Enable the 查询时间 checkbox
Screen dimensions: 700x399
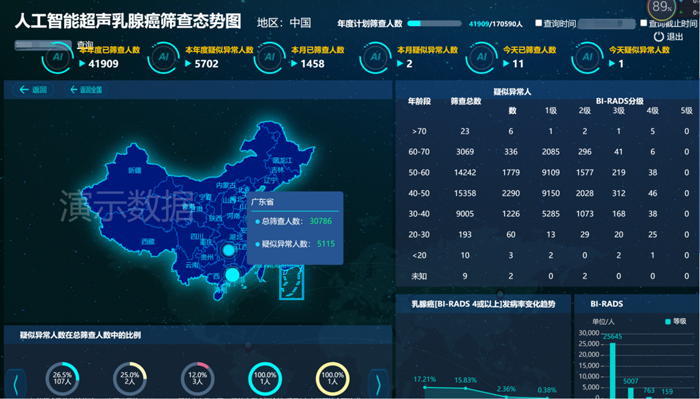click(x=539, y=23)
